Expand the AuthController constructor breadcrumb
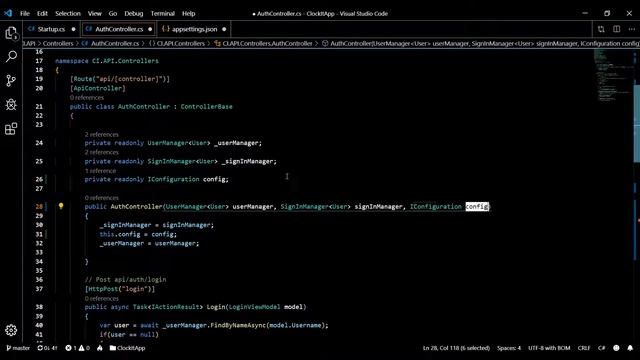The width and height of the screenshot is (640, 360). (481, 43)
